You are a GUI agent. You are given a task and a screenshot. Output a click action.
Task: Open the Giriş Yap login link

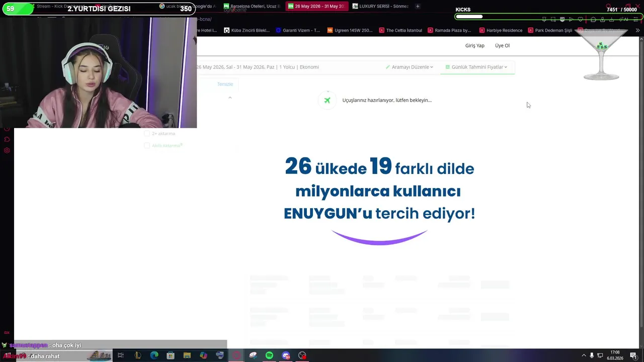pyautogui.click(x=474, y=45)
